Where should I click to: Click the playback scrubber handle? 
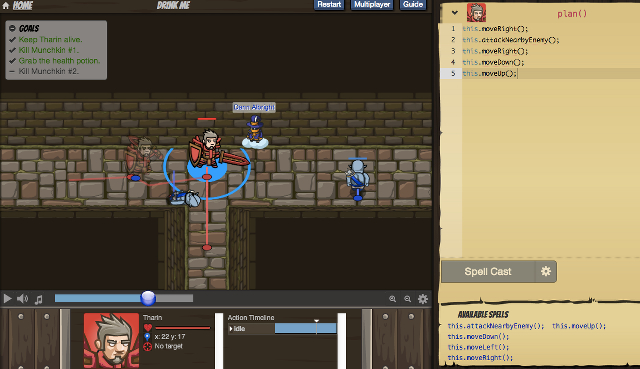click(x=148, y=298)
